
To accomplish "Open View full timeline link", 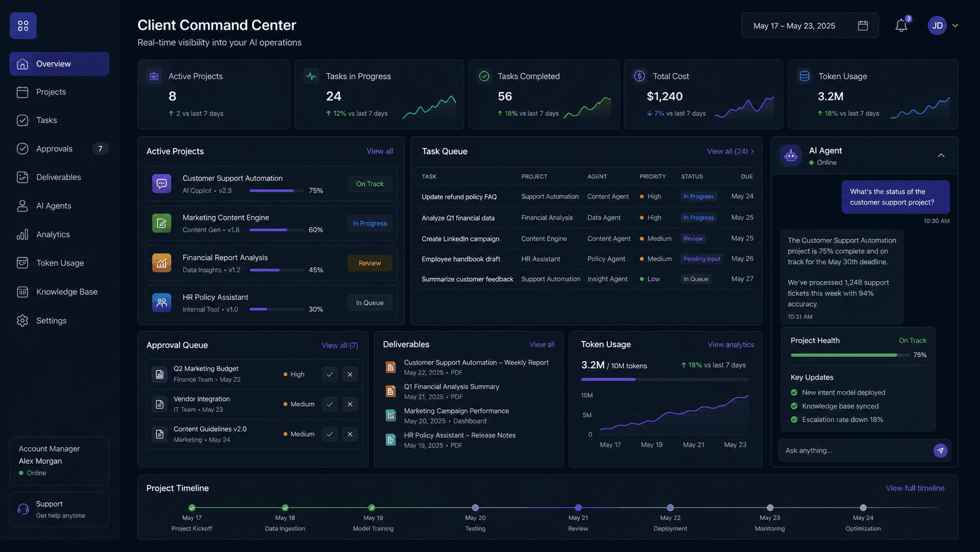I will (915, 488).
